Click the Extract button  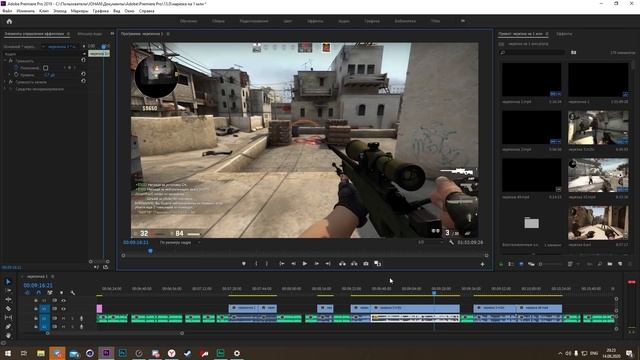pyautogui.click(x=354, y=264)
